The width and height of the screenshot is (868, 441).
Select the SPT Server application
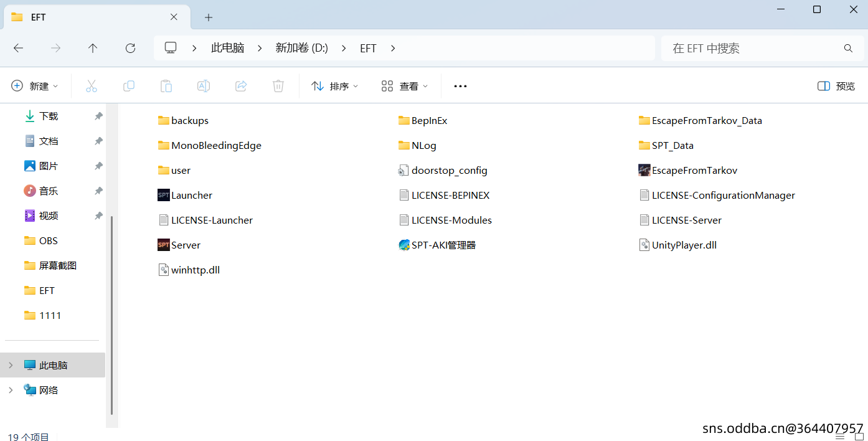(179, 245)
